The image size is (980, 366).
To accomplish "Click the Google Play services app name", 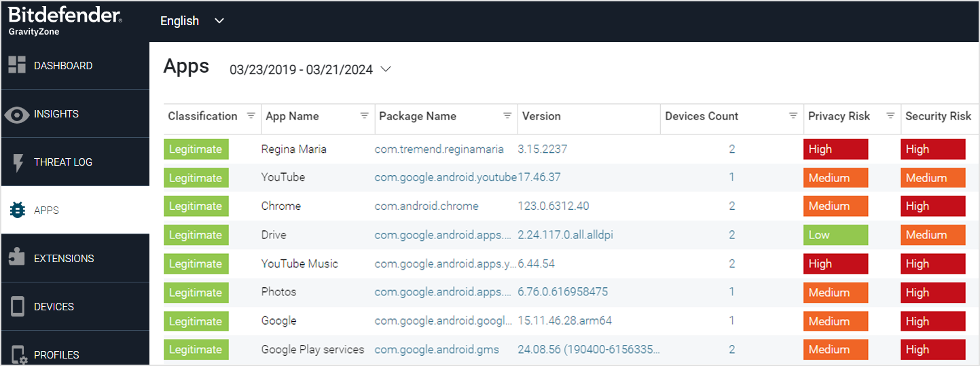I will pos(313,350).
